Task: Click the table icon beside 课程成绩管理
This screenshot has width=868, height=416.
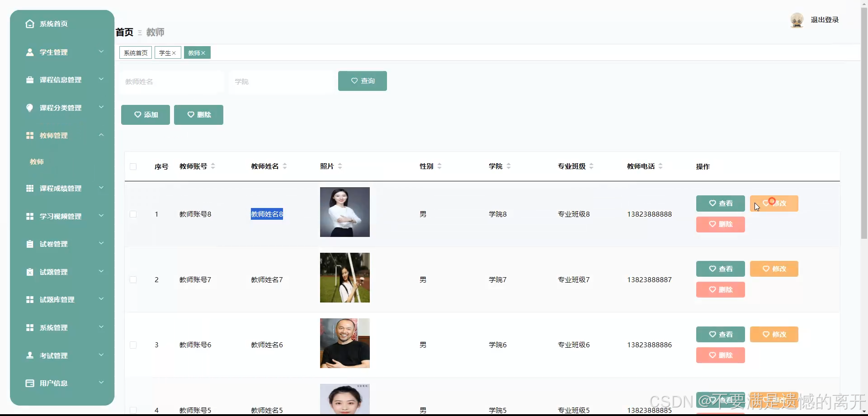Action: coord(30,189)
